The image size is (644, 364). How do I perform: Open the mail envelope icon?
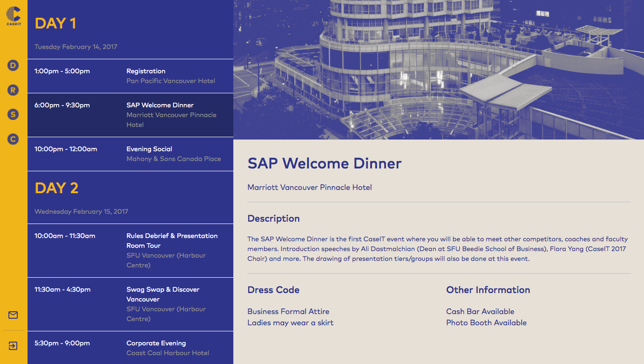13,315
